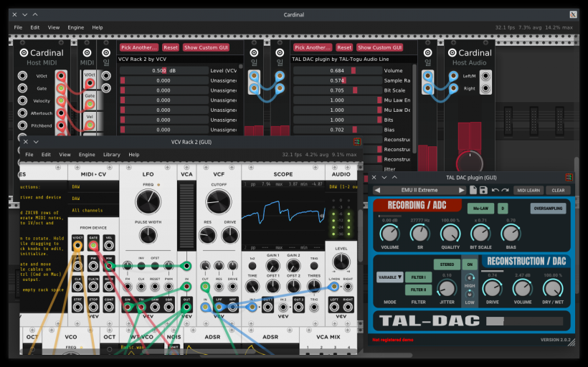Click Show Custom GUI for VCV Rack 2
The height and width of the screenshot is (367, 588).
211,47
